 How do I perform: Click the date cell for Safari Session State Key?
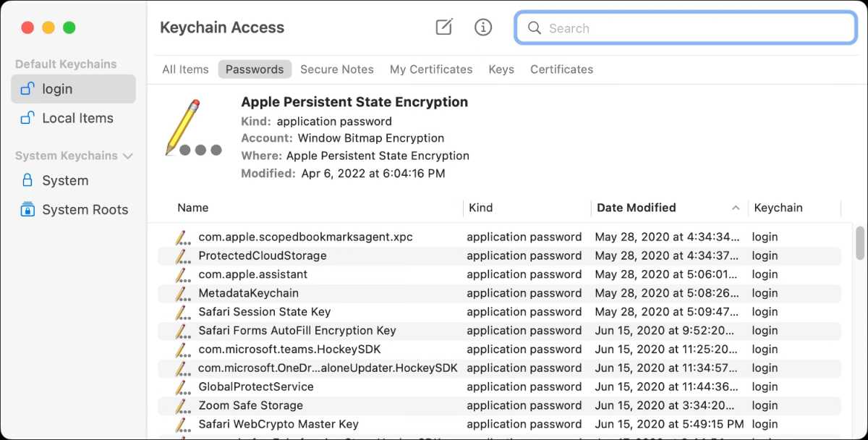coord(667,312)
